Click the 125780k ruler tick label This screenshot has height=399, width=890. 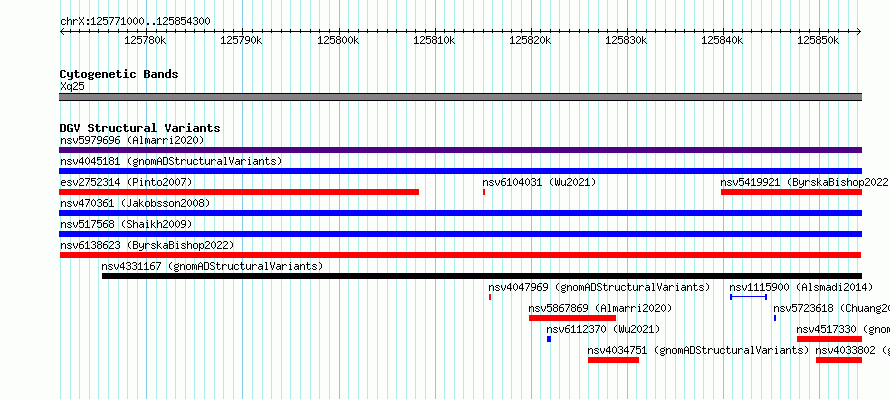145,40
